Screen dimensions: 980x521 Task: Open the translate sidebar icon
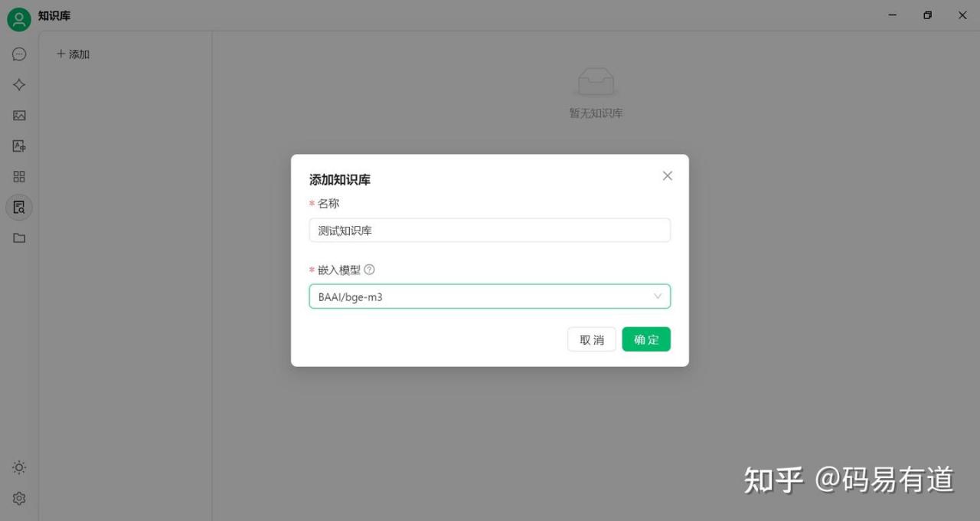[x=19, y=146]
